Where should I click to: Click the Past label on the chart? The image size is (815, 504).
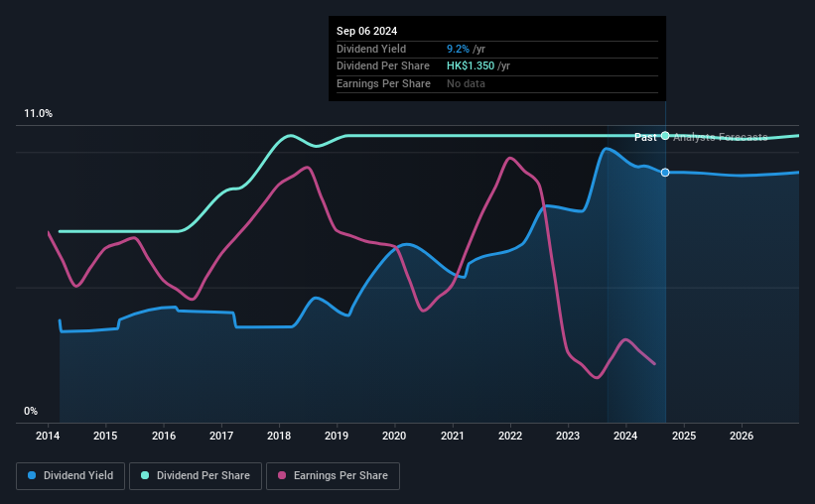(645, 137)
